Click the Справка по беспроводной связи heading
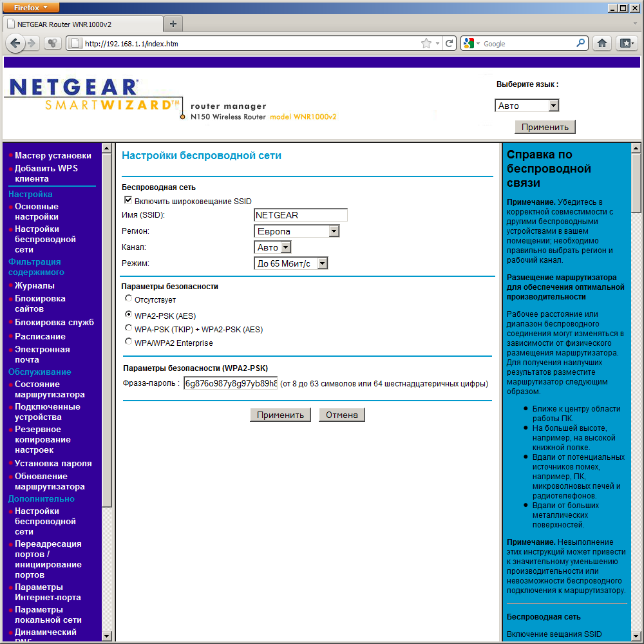Image resolution: width=644 pixels, height=644 pixels. click(x=549, y=169)
